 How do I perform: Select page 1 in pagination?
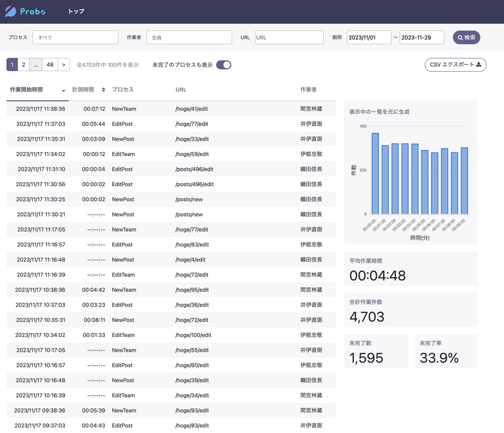click(12, 64)
